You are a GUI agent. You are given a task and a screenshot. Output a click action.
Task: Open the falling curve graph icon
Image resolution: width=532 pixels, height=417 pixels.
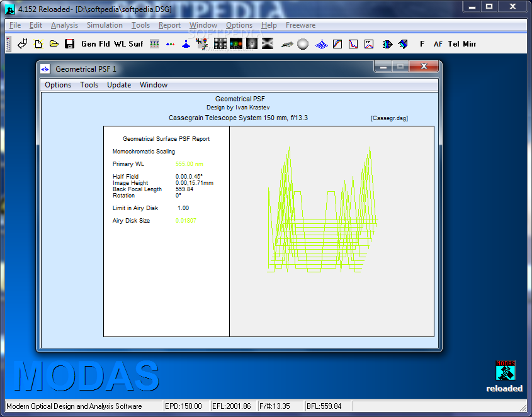pos(353,44)
